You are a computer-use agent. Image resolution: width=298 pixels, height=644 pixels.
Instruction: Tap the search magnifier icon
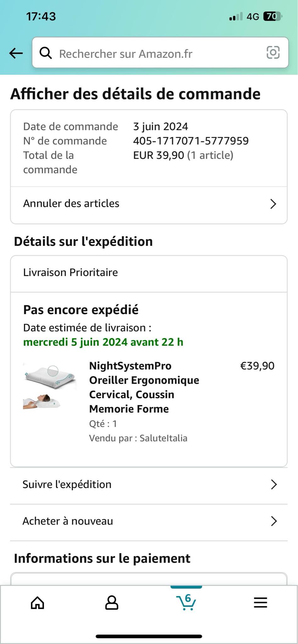tap(46, 53)
